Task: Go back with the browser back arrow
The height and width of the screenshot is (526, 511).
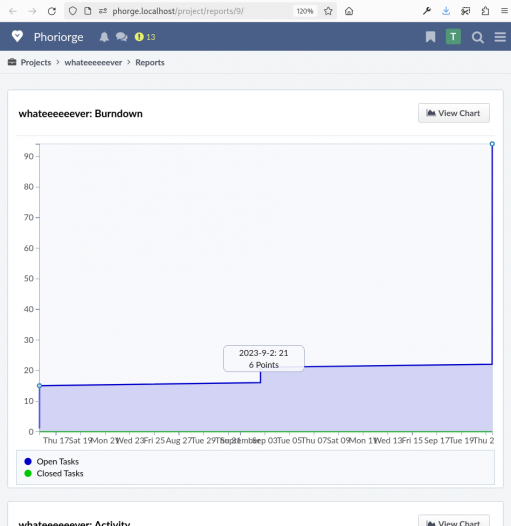Action: (13, 11)
